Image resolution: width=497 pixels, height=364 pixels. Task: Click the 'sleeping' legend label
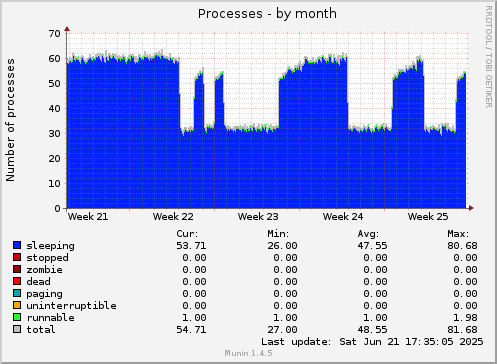pos(51,246)
